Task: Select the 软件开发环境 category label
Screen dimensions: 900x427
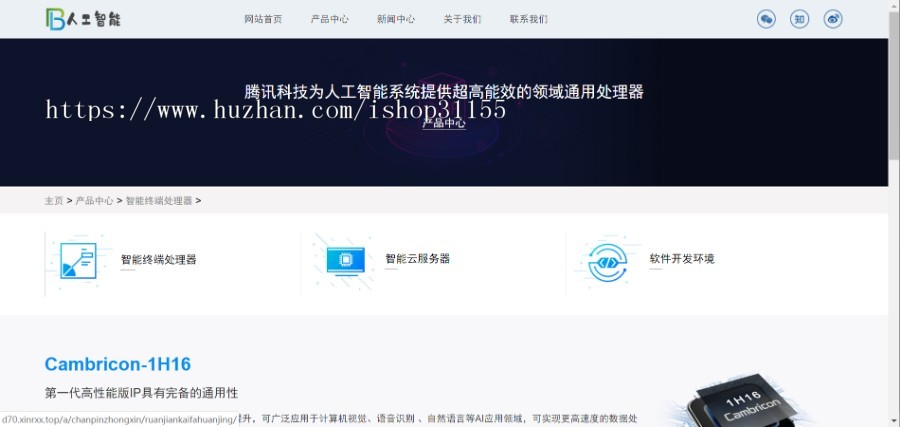Action: tap(682, 259)
